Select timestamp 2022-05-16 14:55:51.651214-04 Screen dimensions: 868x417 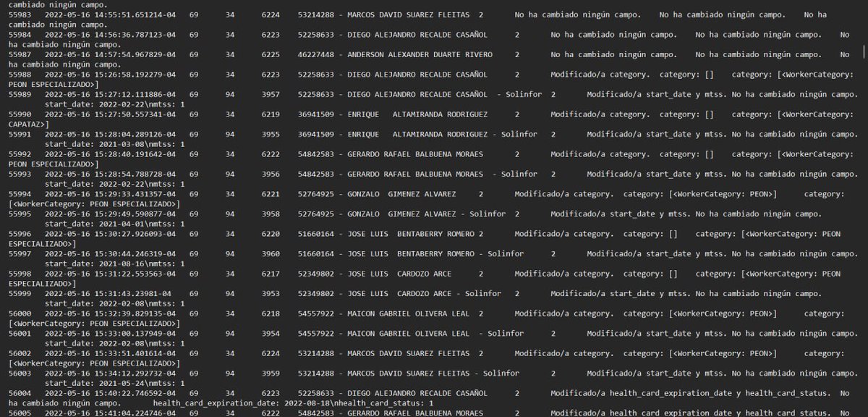point(110,14)
